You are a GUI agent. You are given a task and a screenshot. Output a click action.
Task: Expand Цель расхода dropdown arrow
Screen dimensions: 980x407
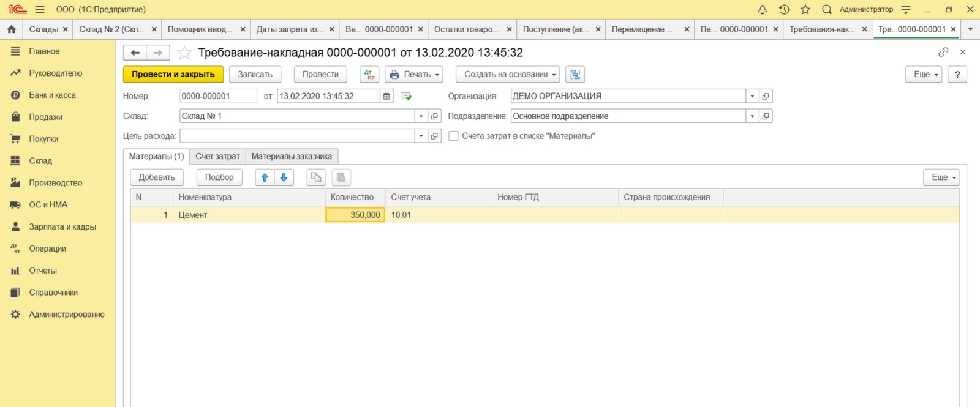click(421, 136)
